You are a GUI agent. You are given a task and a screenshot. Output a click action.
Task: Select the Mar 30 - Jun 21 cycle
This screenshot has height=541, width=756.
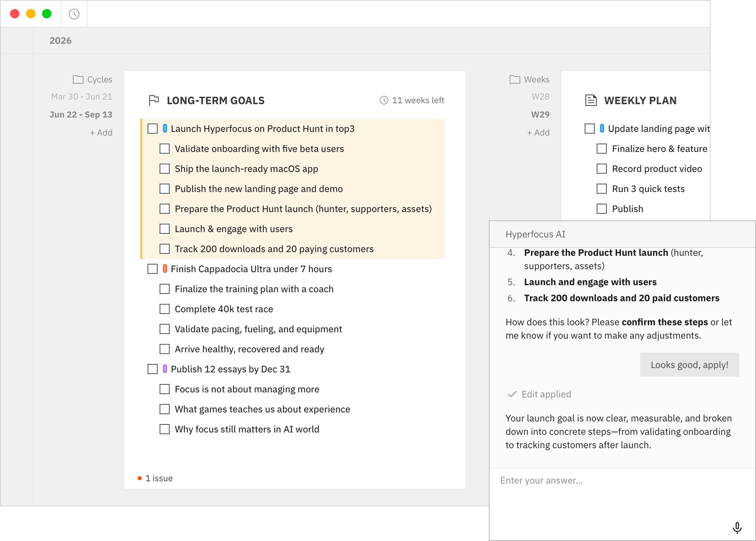(82, 97)
